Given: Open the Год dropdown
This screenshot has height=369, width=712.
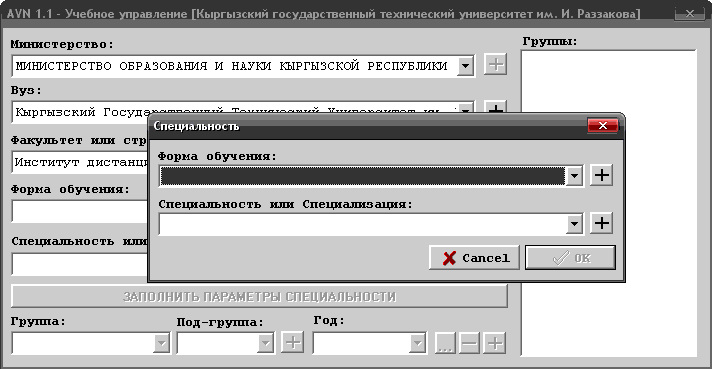Looking at the screenshot, I should [417, 343].
